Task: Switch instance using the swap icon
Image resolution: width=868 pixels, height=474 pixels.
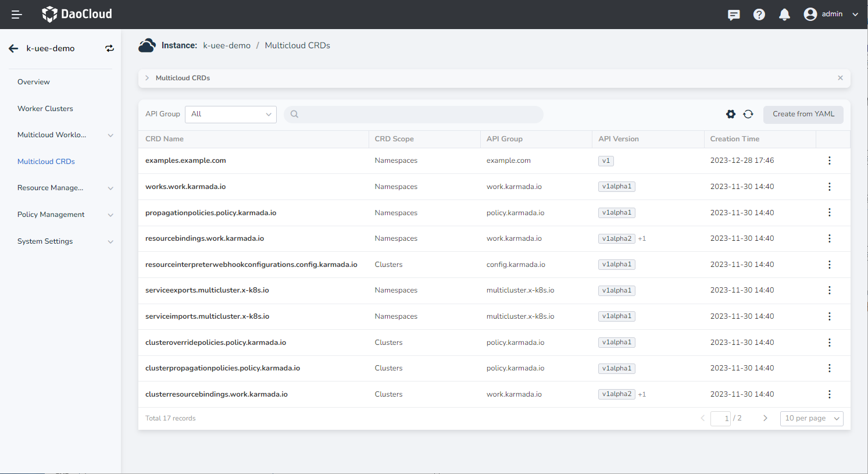Action: (109, 49)
